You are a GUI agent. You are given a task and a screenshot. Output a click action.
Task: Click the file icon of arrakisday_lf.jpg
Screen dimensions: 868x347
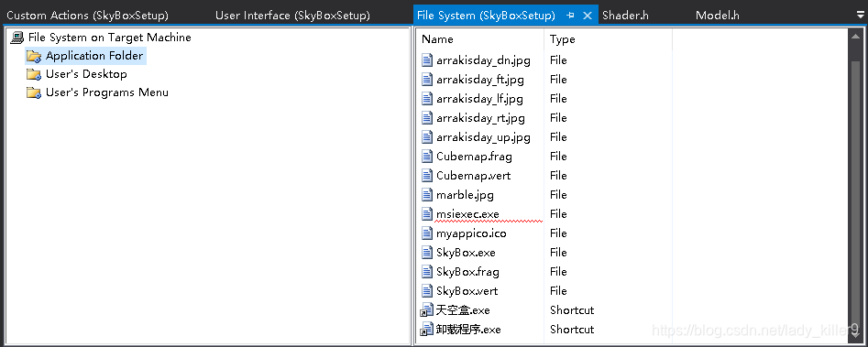pyautogui.click(x=427, y=99)
